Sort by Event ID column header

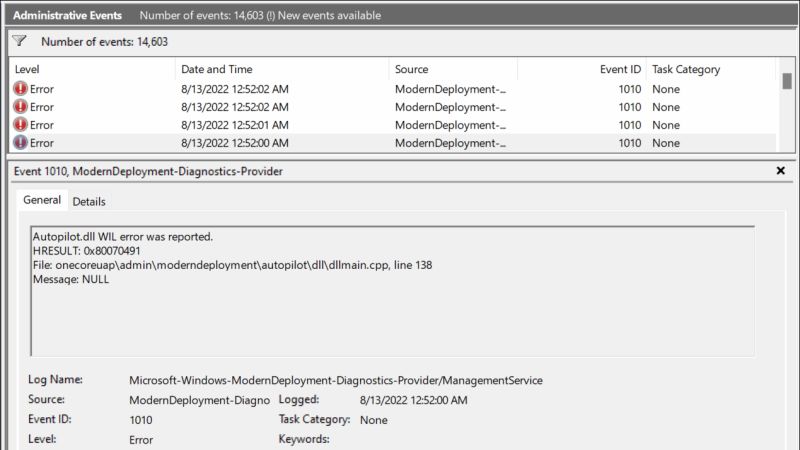[x=582, y=69]
